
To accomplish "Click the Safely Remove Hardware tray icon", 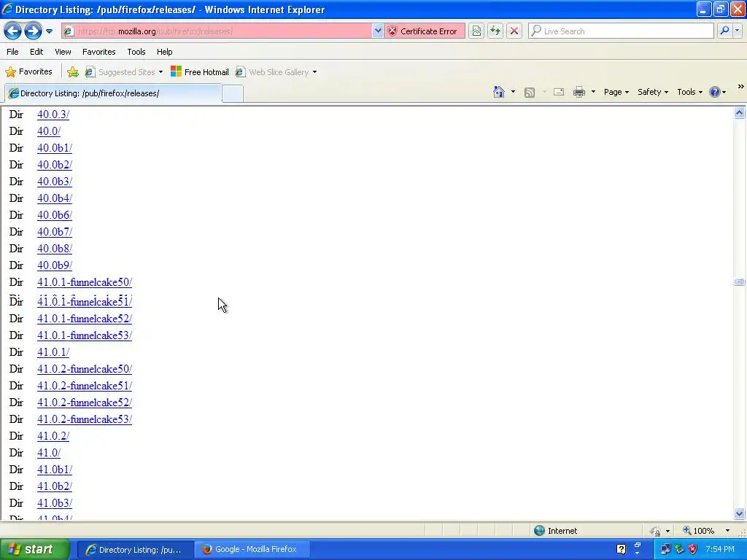I will click(x=679, y=550).
